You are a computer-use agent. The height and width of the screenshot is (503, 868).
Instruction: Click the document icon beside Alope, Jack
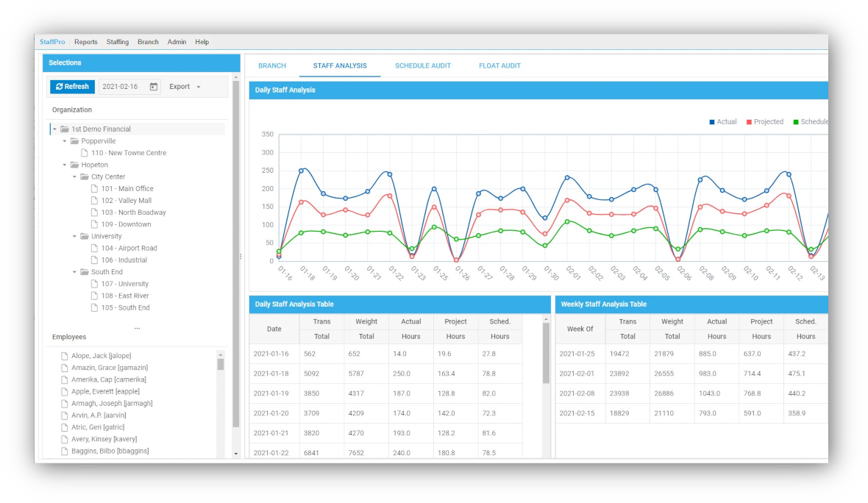(64, 356)
